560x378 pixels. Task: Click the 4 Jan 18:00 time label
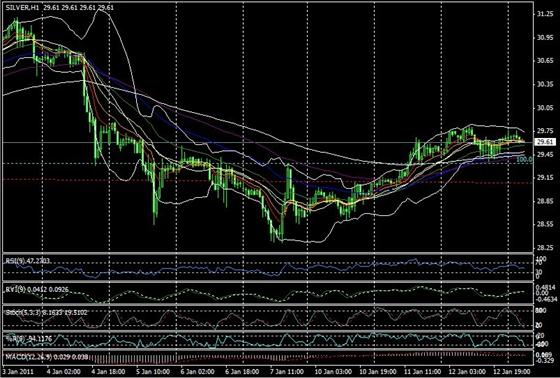pos(108,371)
